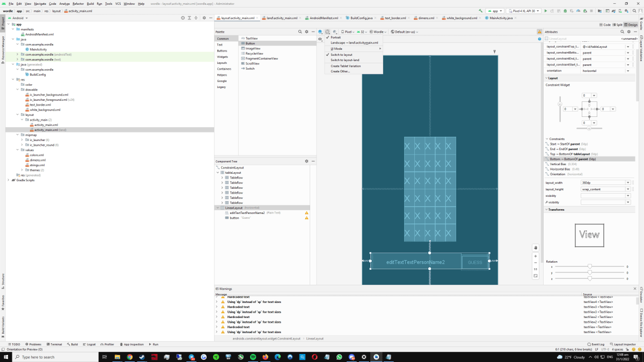Switch to MainActivity.java tab

click(501, 18)
